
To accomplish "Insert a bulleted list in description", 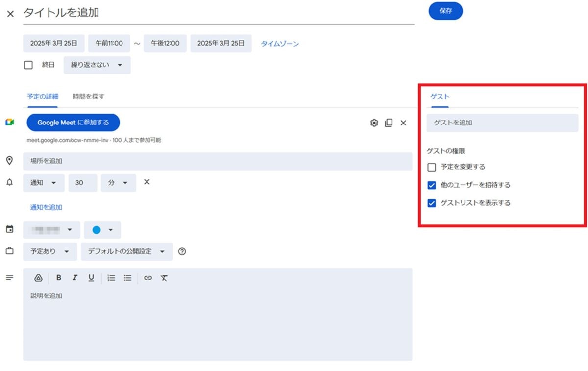I will coord(127,278).
